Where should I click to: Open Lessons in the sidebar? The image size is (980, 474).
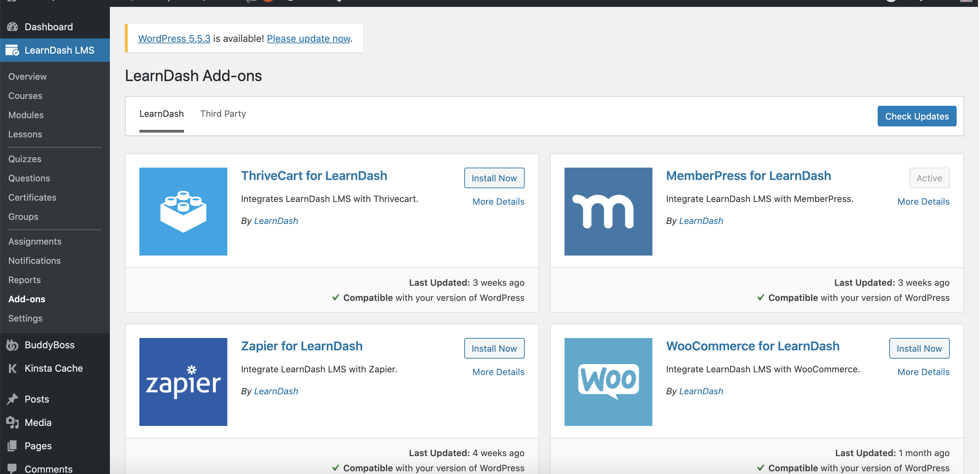click(x=25, y=134)
